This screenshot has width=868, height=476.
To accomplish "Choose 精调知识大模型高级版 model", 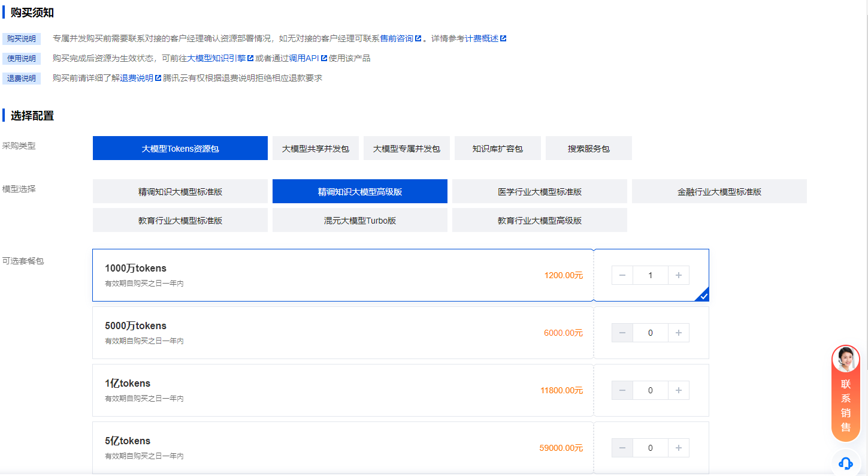I will pyautogui.click(x=360, y=191).
